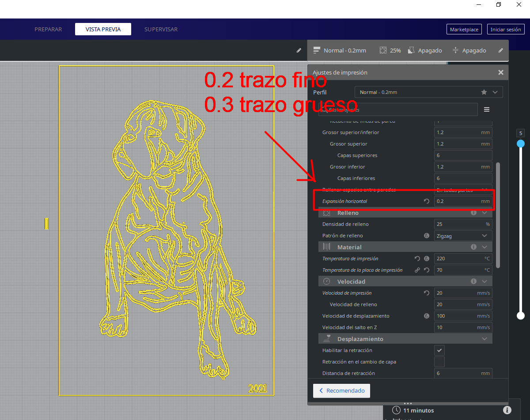This screenshot has width=530, height=420.
Task: Disable Habilitar la retracción
Action: (x=439, y=350)
